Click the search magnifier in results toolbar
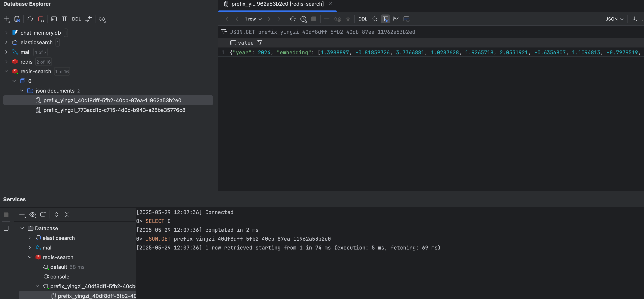 pyautogui.click(x=375, y=19)
